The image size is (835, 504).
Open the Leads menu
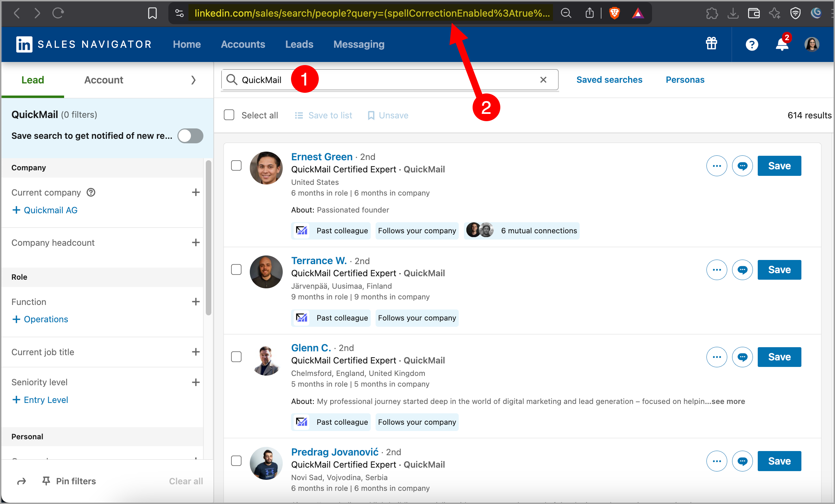[x=299, y=44]
